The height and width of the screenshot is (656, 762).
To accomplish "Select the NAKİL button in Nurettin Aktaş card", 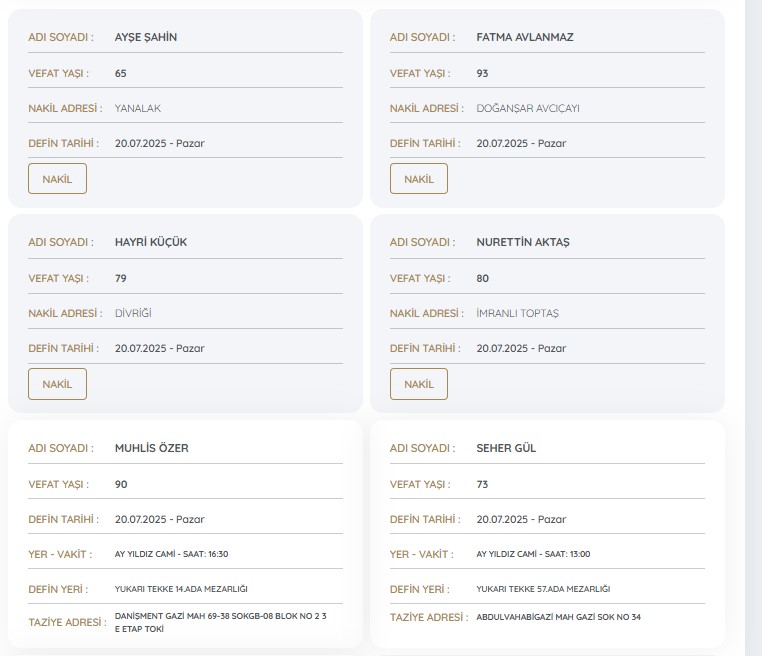I will point(418,384).
